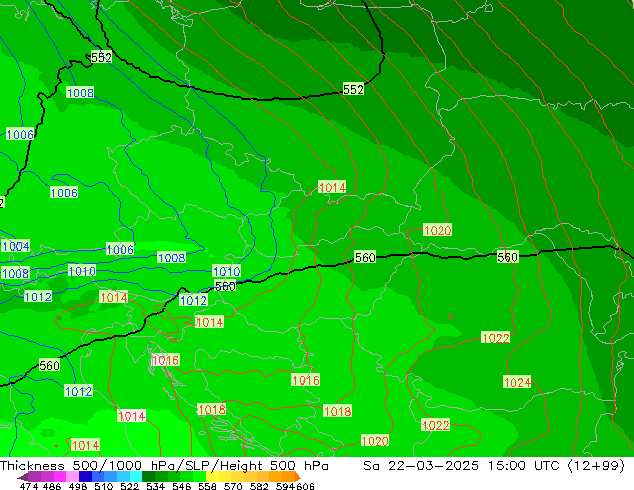
Task: Pick the brightest green legend swatch
Action: point(199,476)
